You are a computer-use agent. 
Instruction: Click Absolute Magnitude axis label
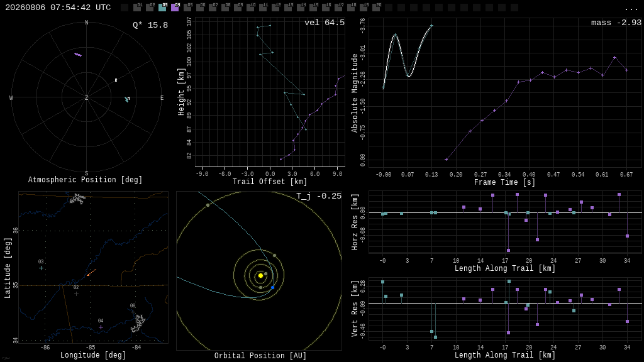click(x=355, y=93)
